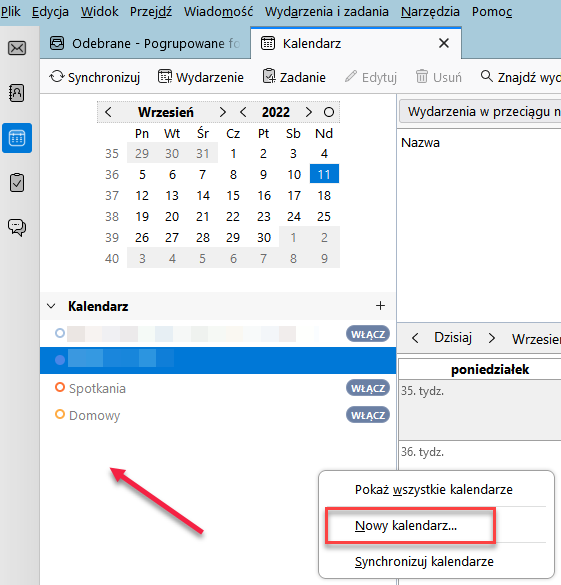Create new task with Zadanie button

(x=294, y=77)
